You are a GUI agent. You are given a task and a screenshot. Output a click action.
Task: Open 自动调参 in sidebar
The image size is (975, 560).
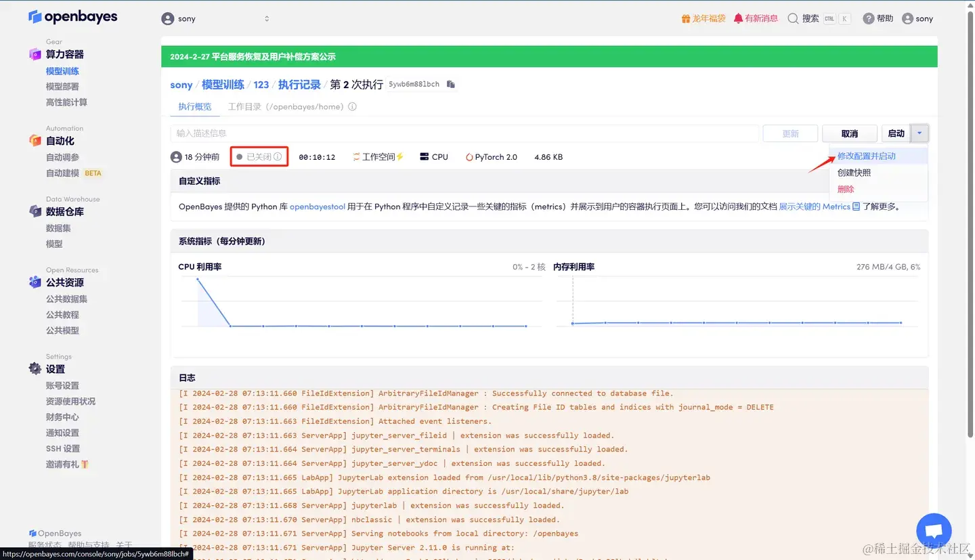(x=62, y=157)
